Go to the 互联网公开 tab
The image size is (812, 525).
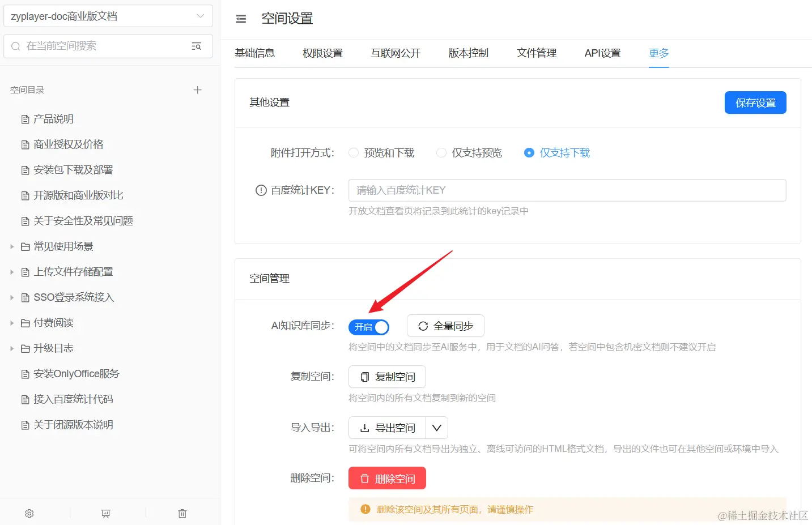click(396, 53)
